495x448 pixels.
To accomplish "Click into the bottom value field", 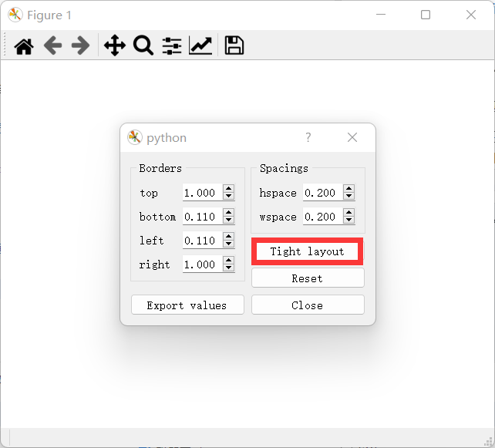I will coord(203,216).
